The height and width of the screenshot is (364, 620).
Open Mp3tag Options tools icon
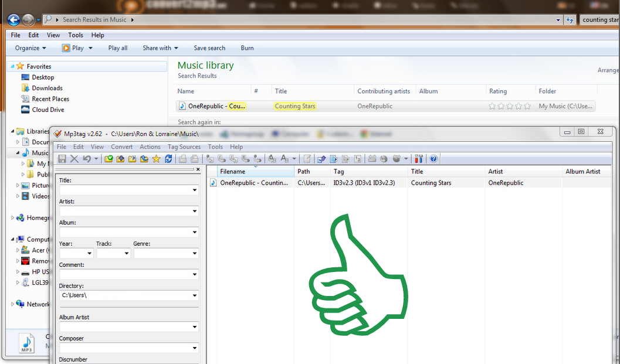[419, 159]
